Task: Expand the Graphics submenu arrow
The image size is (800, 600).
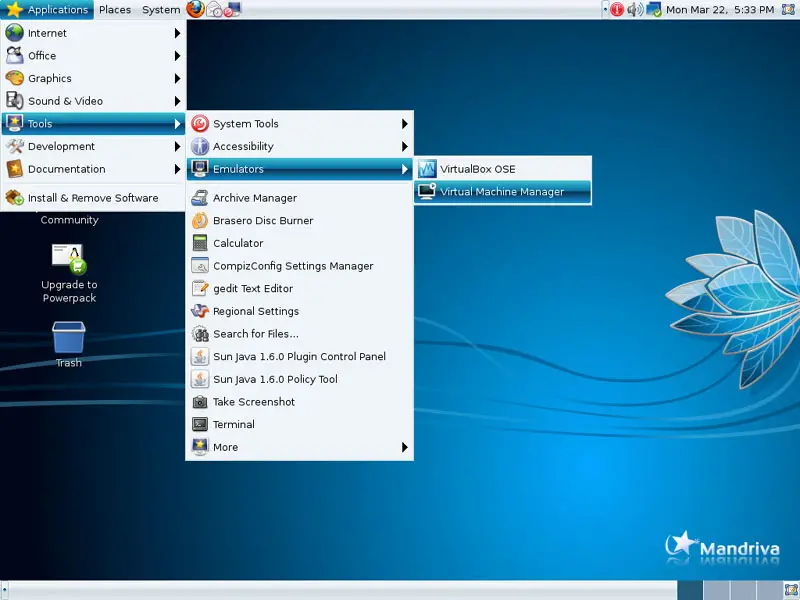Action: 177,78
